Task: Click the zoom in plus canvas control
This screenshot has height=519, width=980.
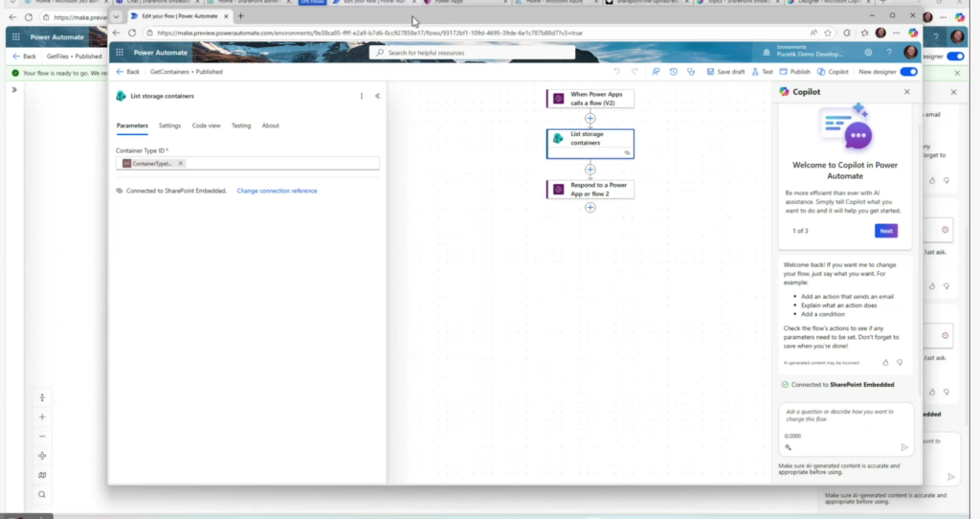Action: click(42, 417)
